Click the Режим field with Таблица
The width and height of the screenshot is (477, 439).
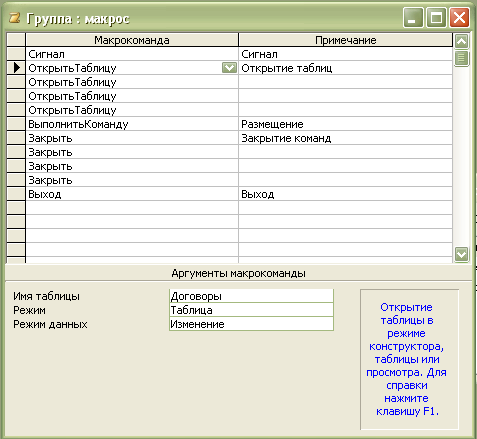pyautogui.click(x=251, y=310)
